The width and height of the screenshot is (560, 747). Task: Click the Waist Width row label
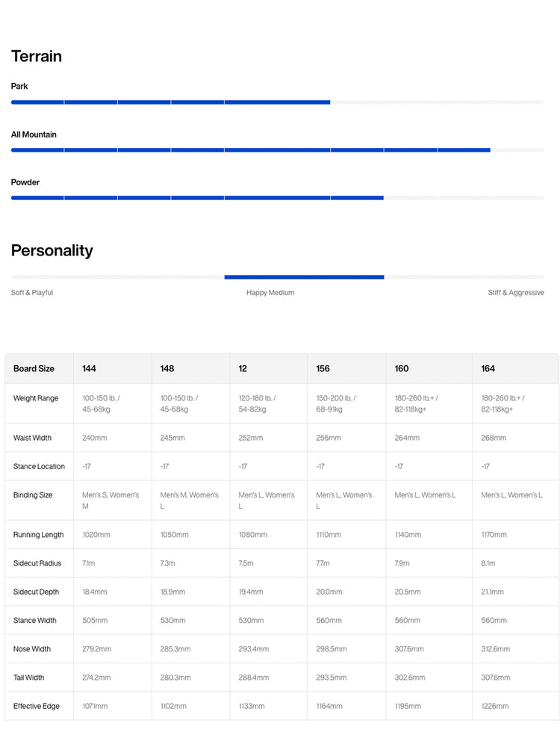pos(32,438)
